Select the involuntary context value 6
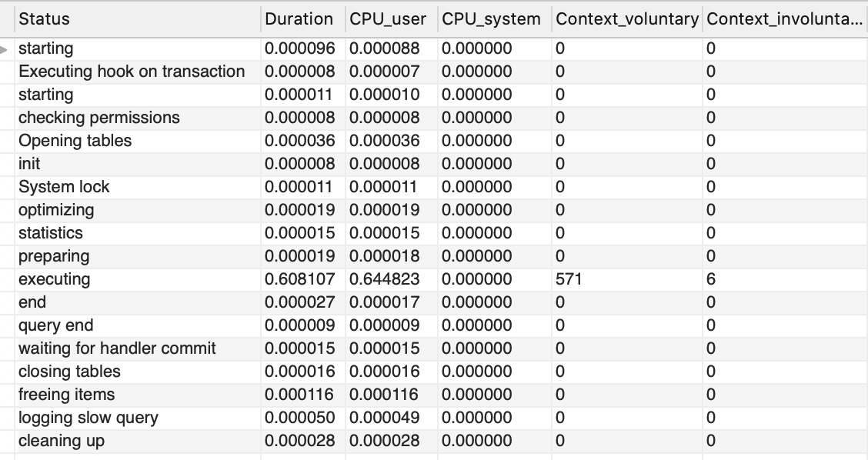 tap(711, 279)
